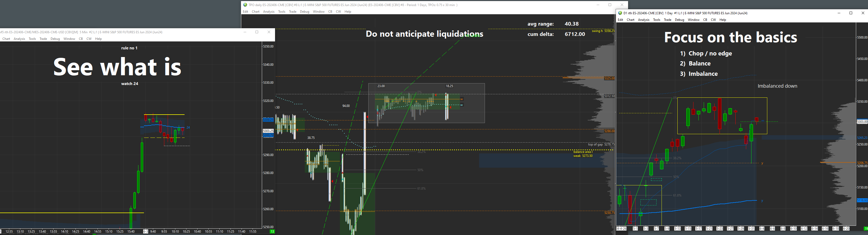This screenshot has height=235, width=868.
Task: Open Tools menu in the 5 Min window
Action: 32,39
